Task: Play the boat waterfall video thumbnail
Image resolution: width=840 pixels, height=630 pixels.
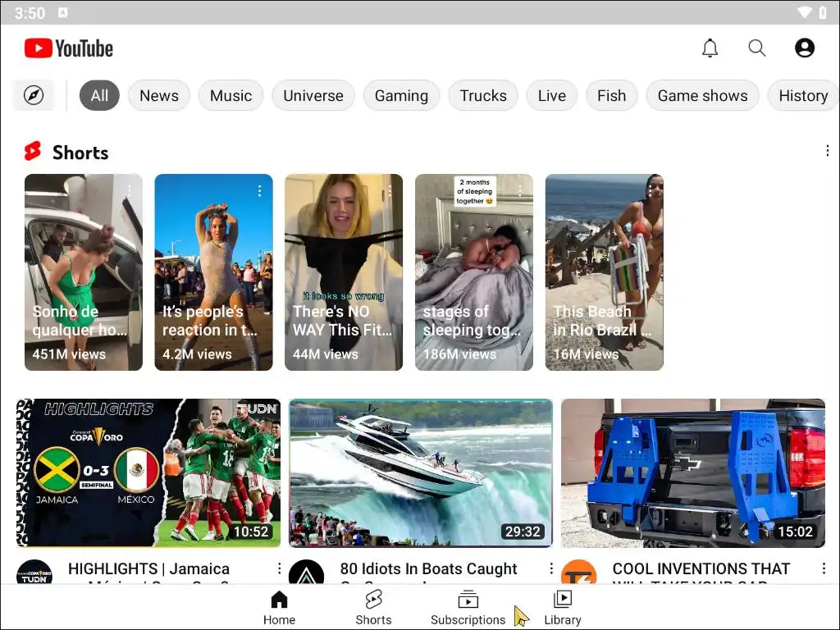Action: pyautogui.click(x=421, y=473)
